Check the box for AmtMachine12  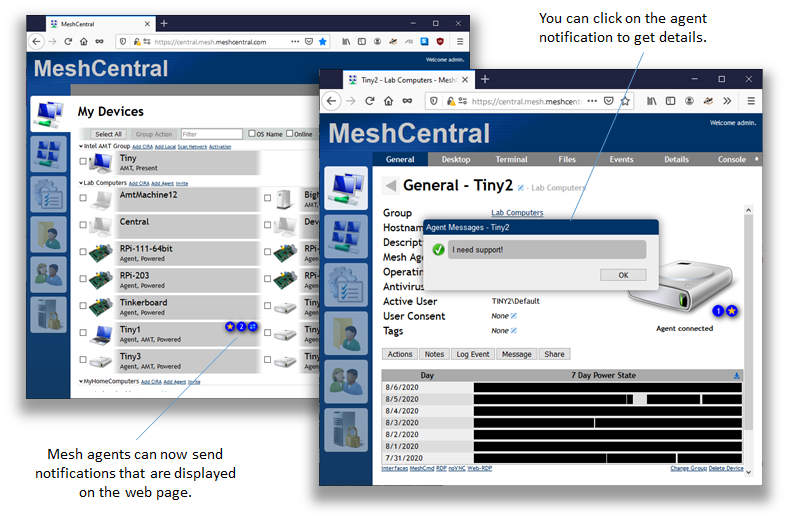[x=83, y=198]
